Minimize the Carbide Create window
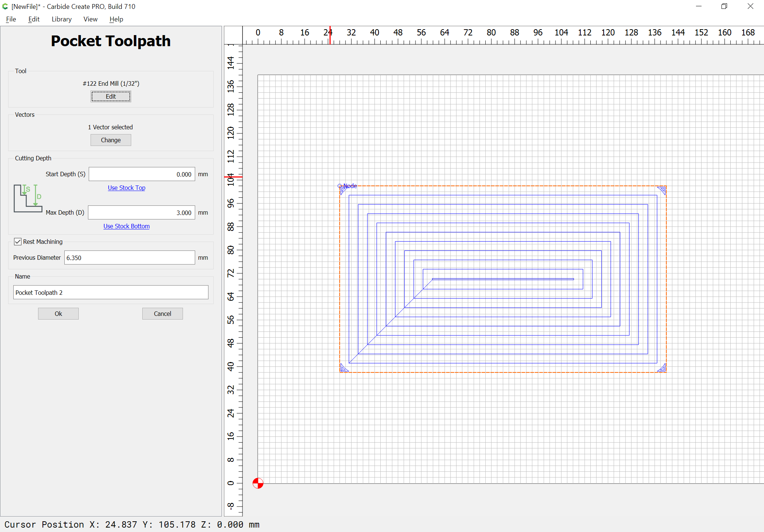The height and width of the screenshot is (532, 764). pyautogui.click(x=699, y=6)
